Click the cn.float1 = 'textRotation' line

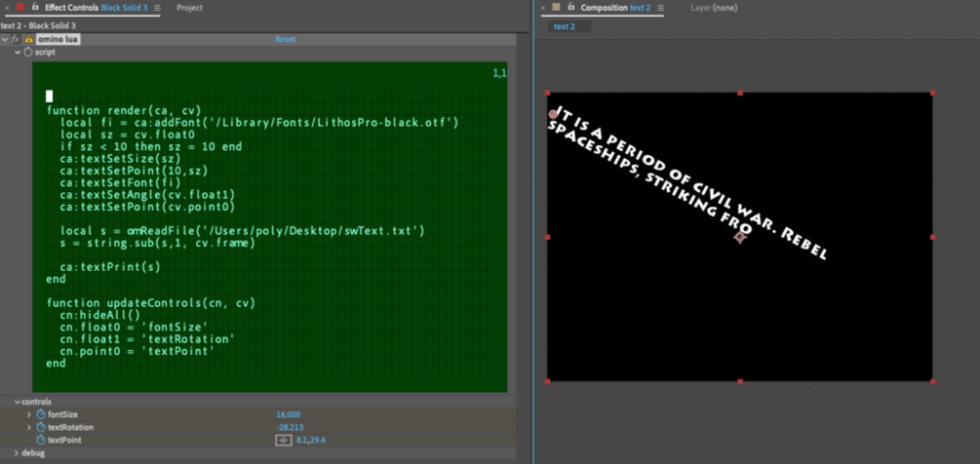point(147,339)
